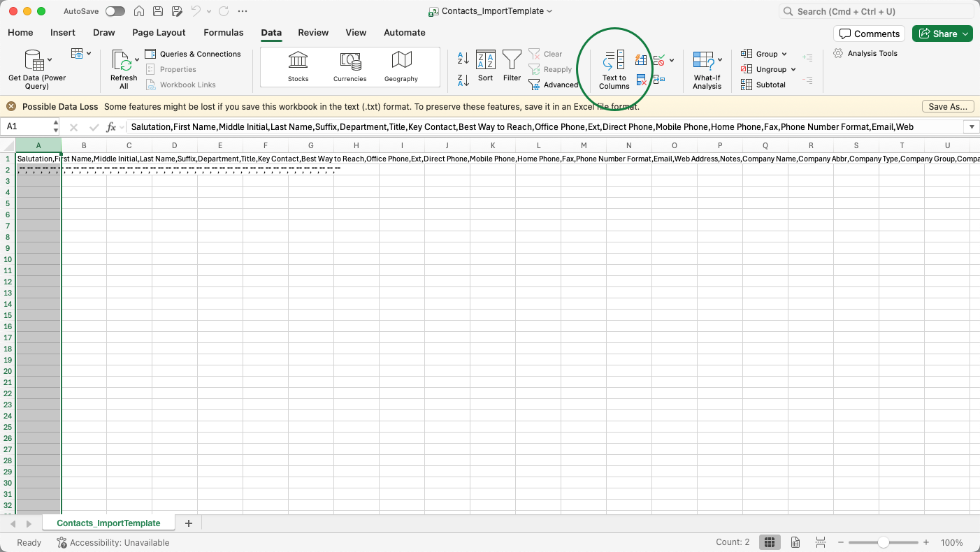This screenshot has width=980, height=552.
Task: Sort ascending A to Z
Action: 463,58
